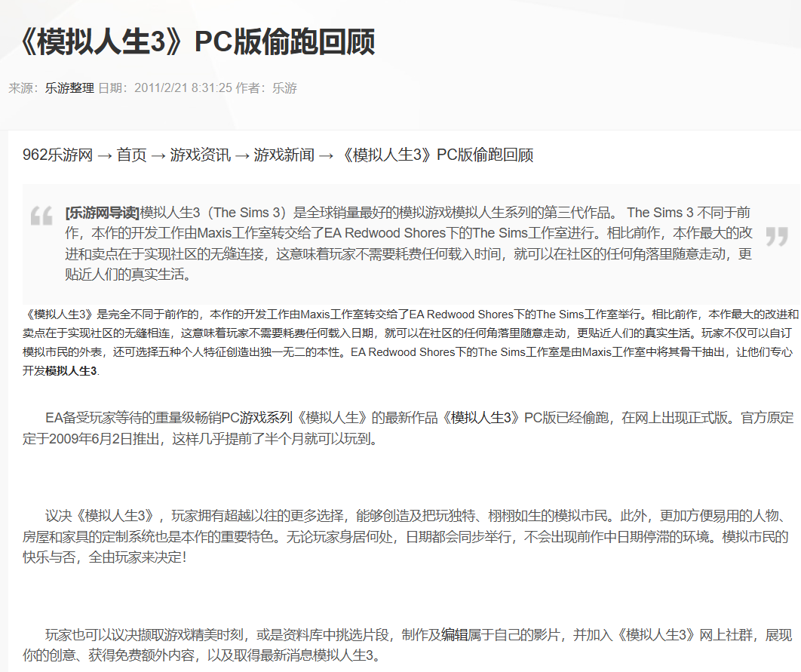Click the bold 编辑 keyword link
The image size is (801, 672).
click(x=455, y=635)
